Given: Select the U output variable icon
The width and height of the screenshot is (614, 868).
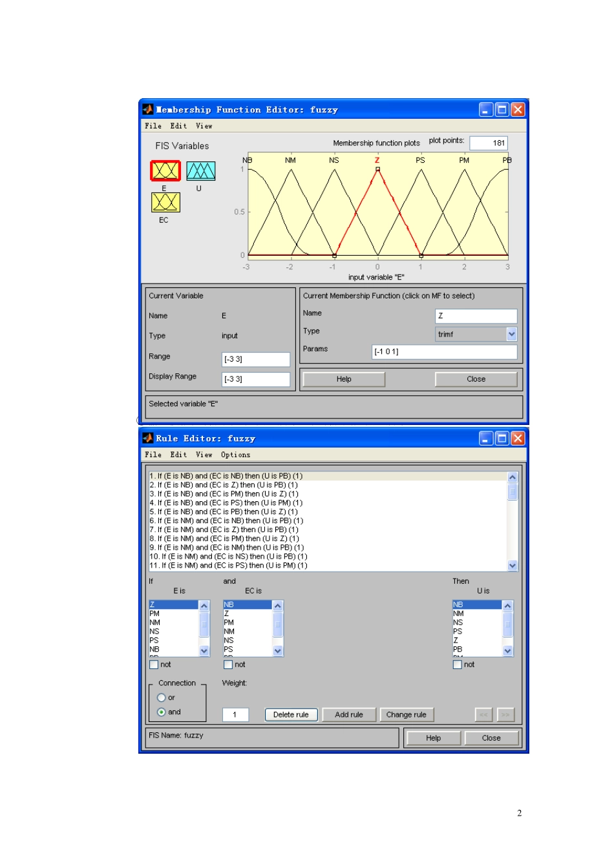Looking at the screenshot, I should pyautogui.click(x=201, y=171).
